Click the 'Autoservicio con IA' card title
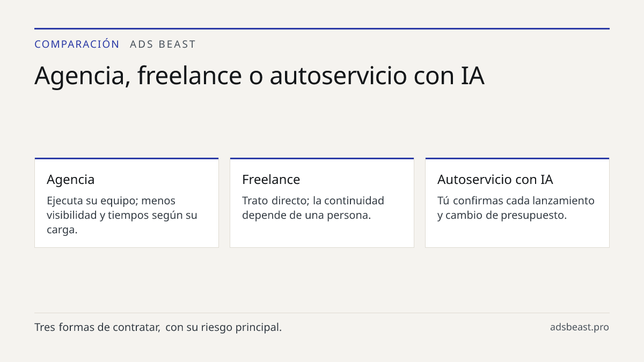The image size is (644, 362). [x=495, y=179]
